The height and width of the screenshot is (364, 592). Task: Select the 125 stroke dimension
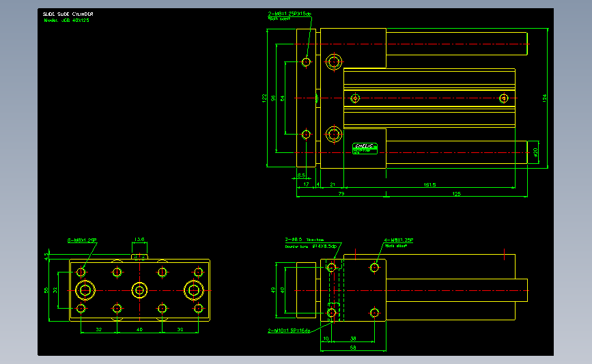(x=456, y=194)
